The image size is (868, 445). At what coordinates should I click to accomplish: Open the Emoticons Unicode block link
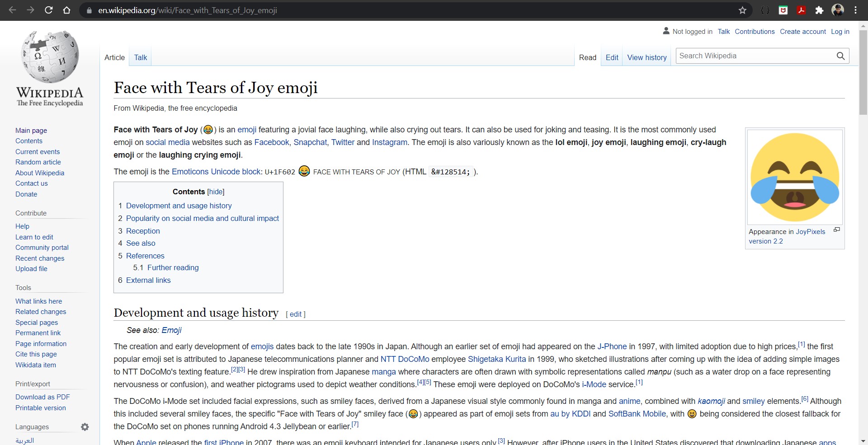tap(216, 172)
